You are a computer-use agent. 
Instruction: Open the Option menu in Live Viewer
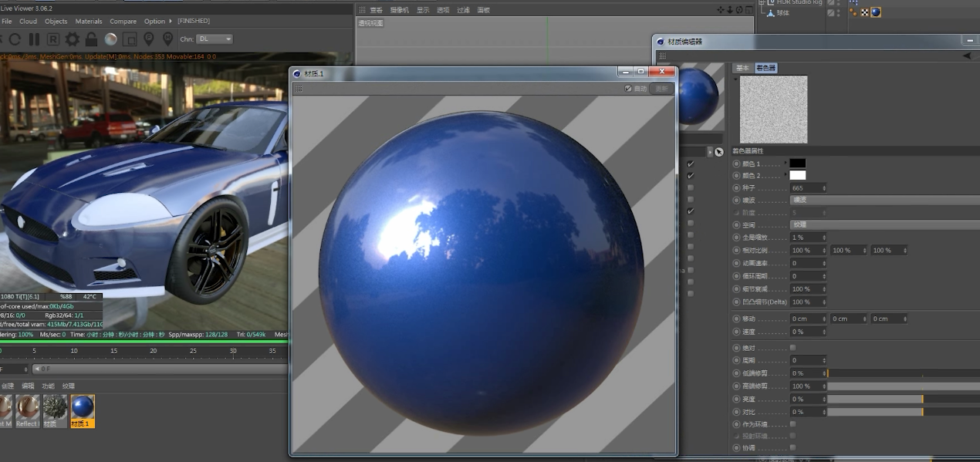point(154,22)
